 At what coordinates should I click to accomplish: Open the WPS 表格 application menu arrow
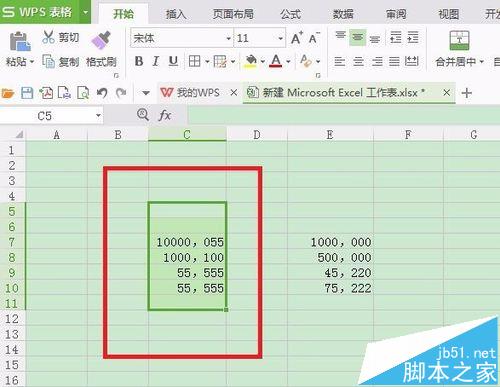pos(85,12)
